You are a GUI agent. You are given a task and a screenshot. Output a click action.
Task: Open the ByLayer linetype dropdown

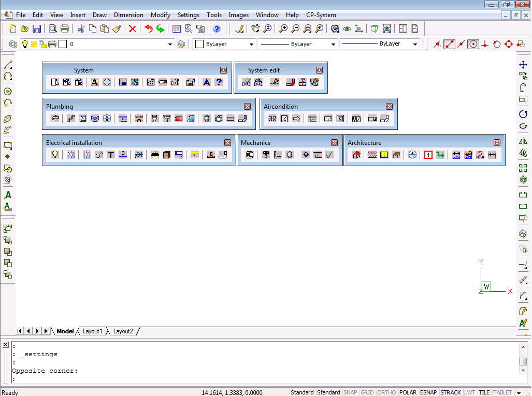333,44
